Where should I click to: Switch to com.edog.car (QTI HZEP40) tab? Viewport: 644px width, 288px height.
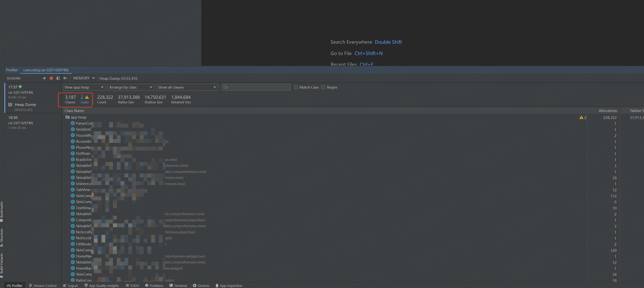pos(46,70)
